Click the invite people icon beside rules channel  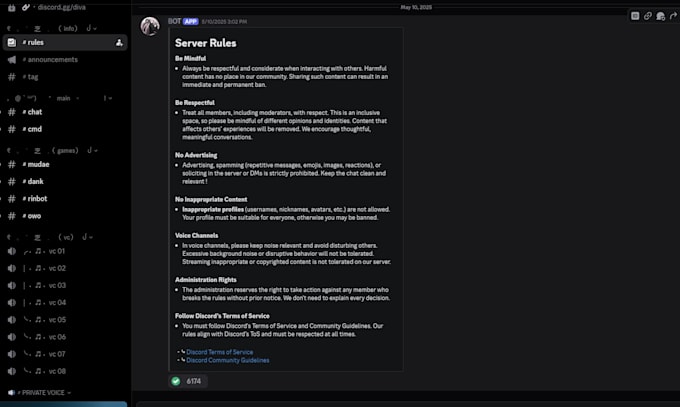point(119,43)
